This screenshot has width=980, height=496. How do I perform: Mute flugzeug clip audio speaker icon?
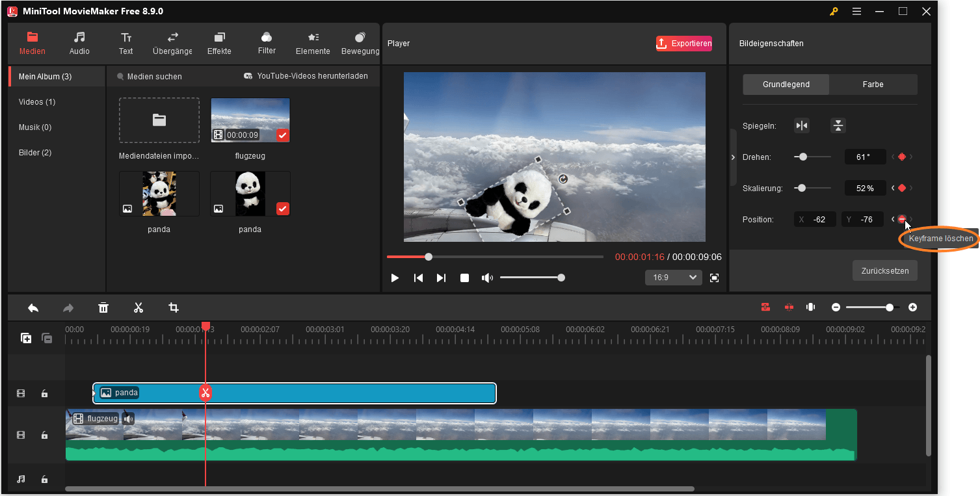point(128,419)
